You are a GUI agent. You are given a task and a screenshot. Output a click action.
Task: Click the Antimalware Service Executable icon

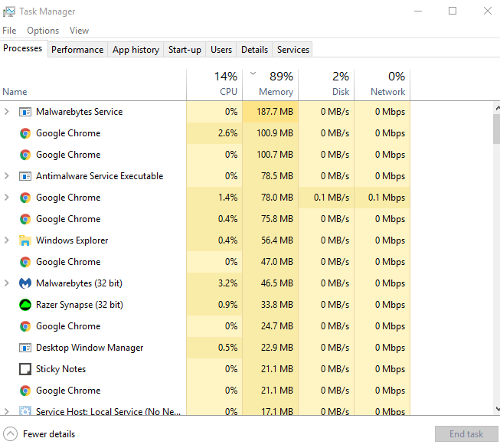(x=25, y=176)
